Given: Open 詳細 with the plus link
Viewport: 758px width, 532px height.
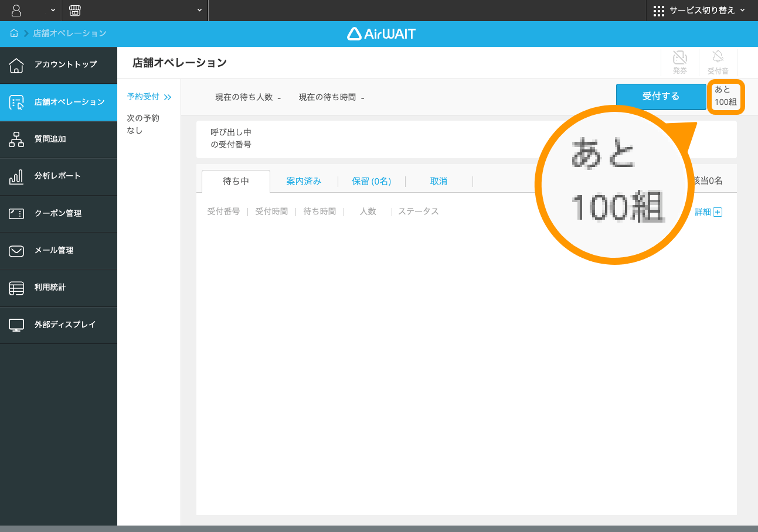Looking at the screenshot, I should (708, 212).
